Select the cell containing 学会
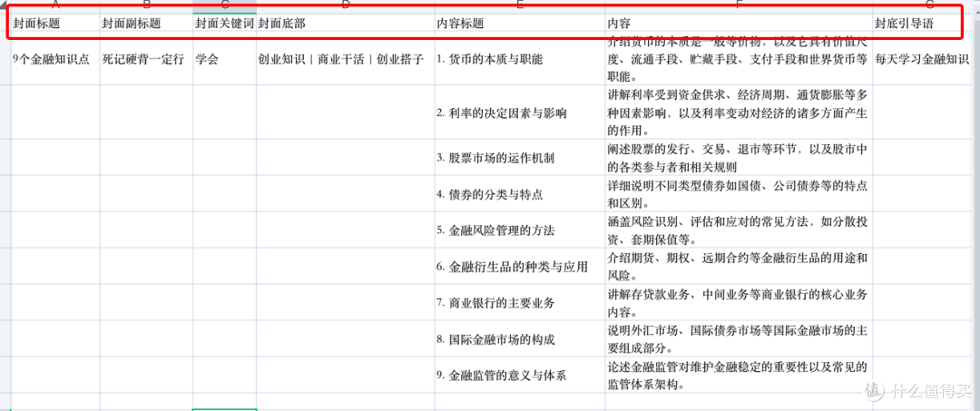The height and width of the screenshot is (411, 980). tap(224, 60)
